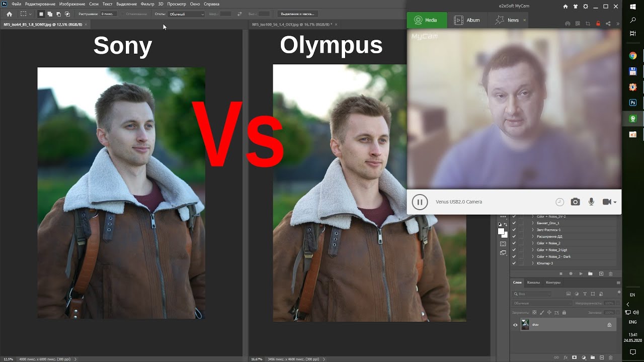The width and height of the screenshot is (644, 362).
Task: Toggle the layer filter on/off switch
Action: pos(619,294)
